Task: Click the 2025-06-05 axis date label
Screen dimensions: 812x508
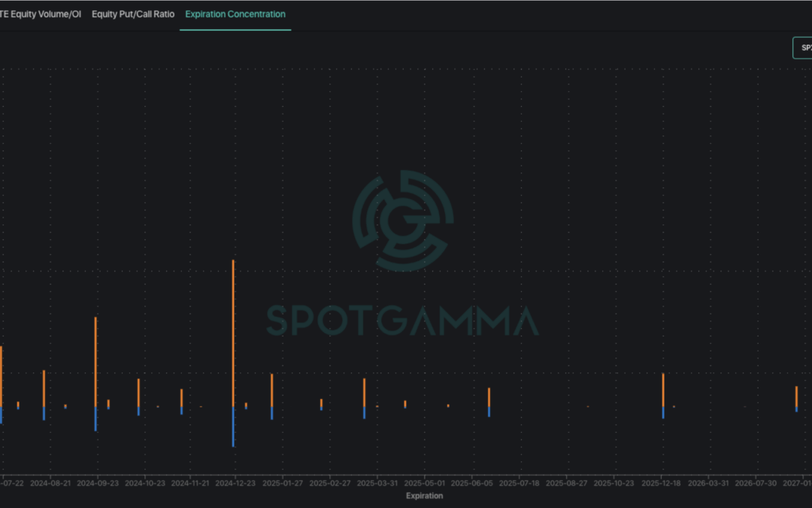Action: point(471,483)
